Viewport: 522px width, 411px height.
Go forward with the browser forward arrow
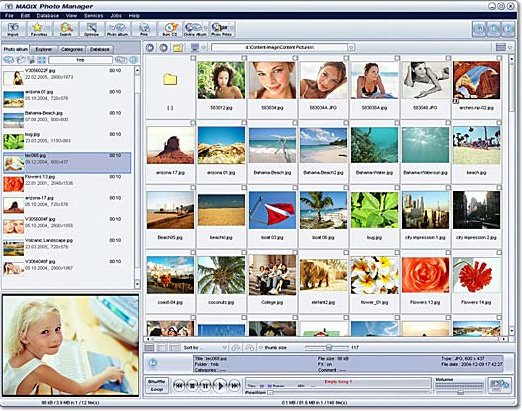pyautogui.click(x=163, y=48)
